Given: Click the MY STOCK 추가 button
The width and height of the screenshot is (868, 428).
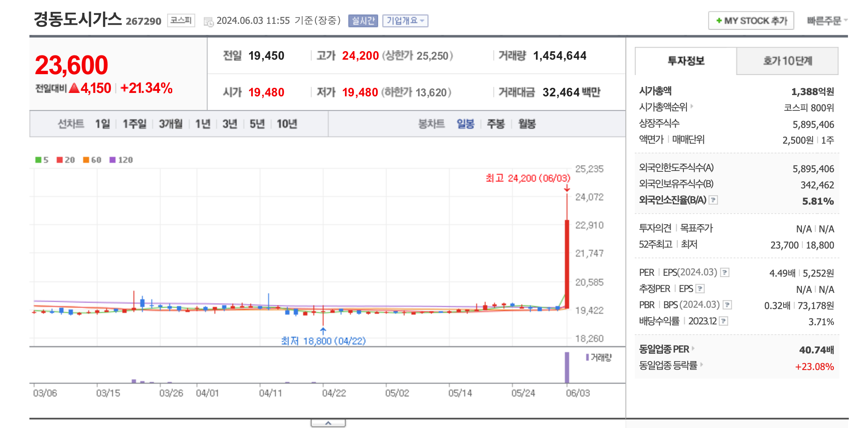Looking at the screenshot, I should pos(751,20).
